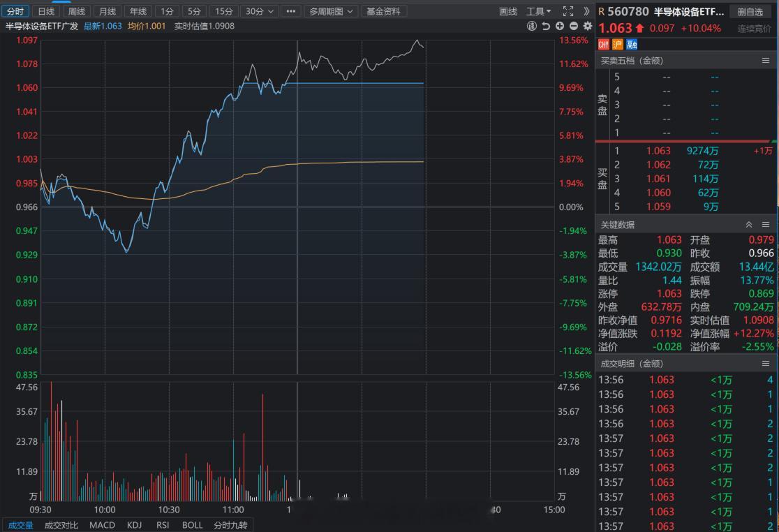The image size is (779, 532).
Task: Click bid level 2 price 1.062
Action: pos(658,165)
